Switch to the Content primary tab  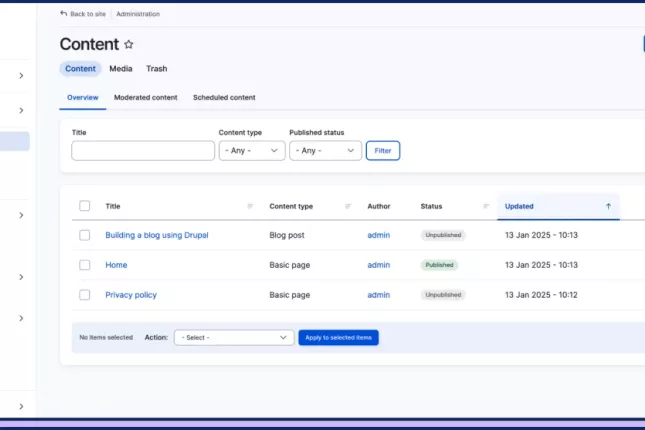[x=80, y=69]
